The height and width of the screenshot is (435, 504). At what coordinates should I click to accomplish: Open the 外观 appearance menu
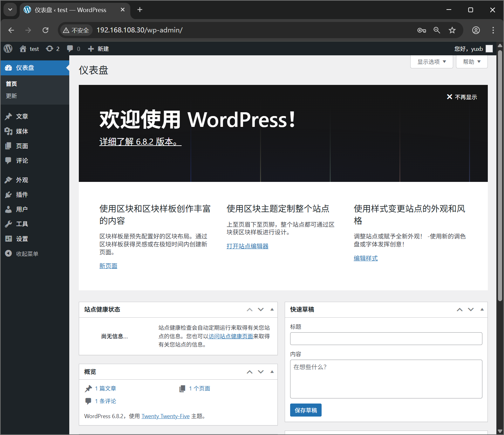click(x=35, y=180)
